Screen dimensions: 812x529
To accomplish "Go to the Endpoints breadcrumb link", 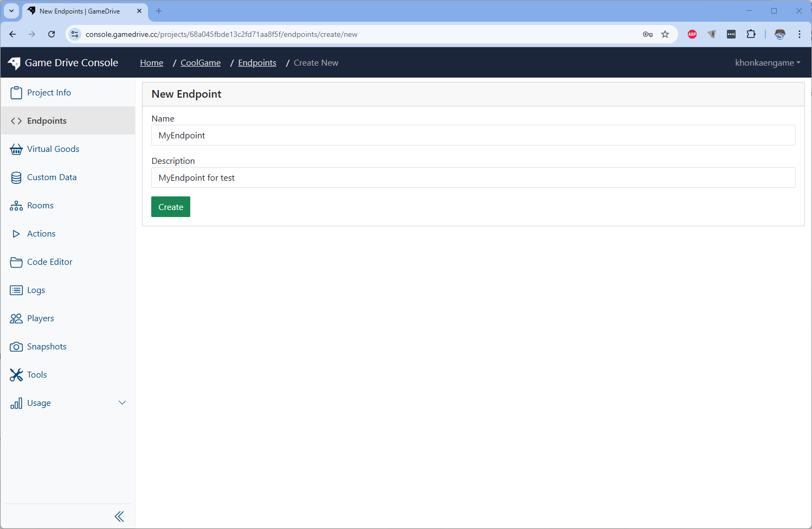I will 257,62.
